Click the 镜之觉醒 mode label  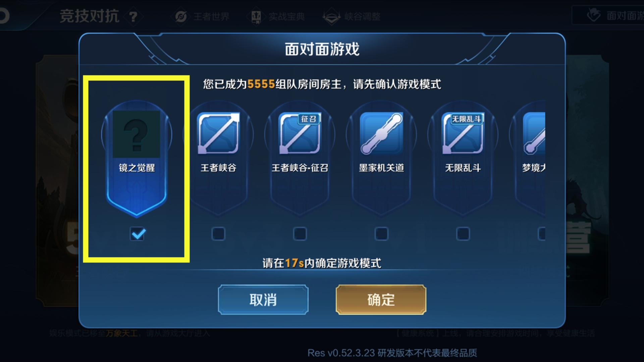[x=137, y=168]
